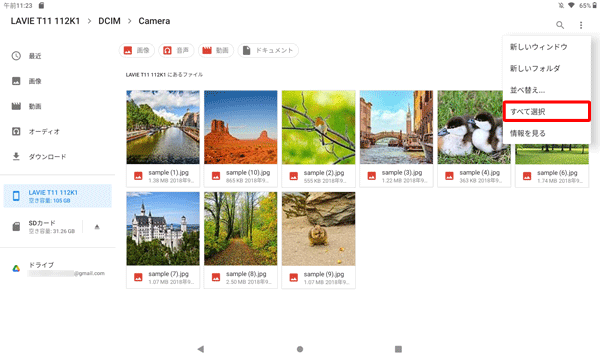This screenshot has height=360, width=600.
Task: Toggle the 画像 (images) filter chip
Action: click(137, 50)
